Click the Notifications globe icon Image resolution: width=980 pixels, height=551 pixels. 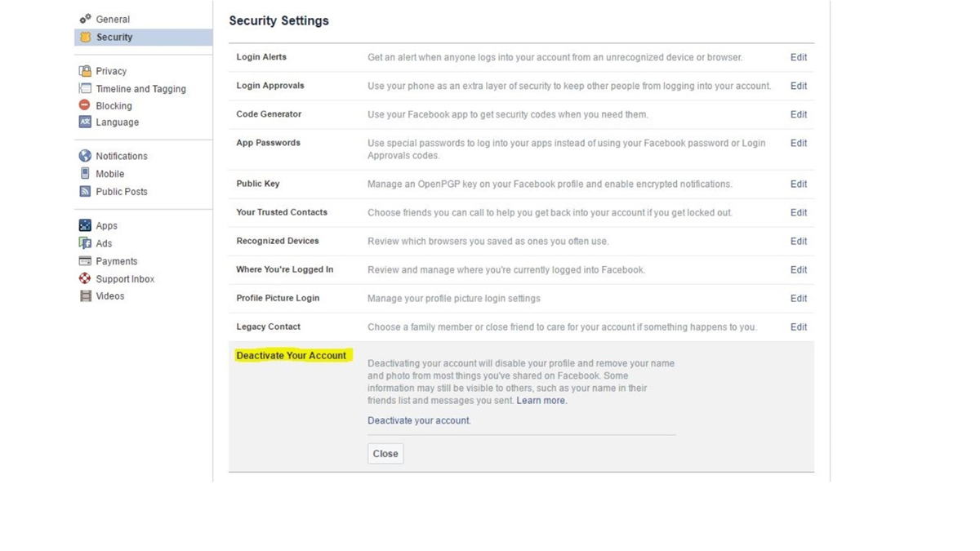(x=85, y=156)
